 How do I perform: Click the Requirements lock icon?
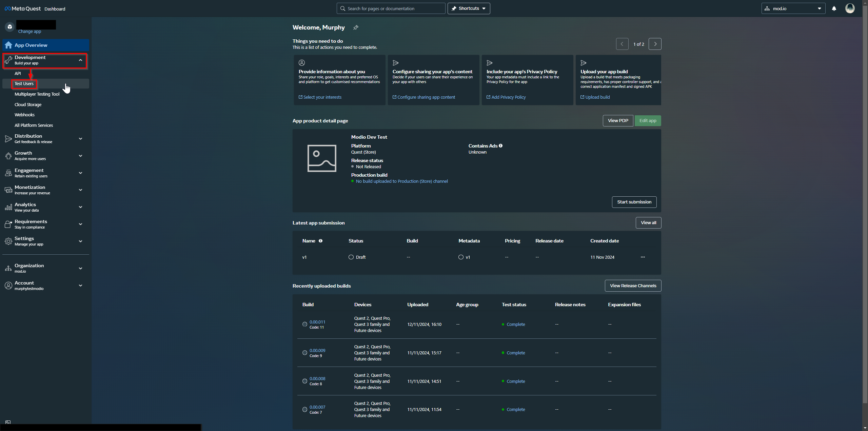[8, 224]
